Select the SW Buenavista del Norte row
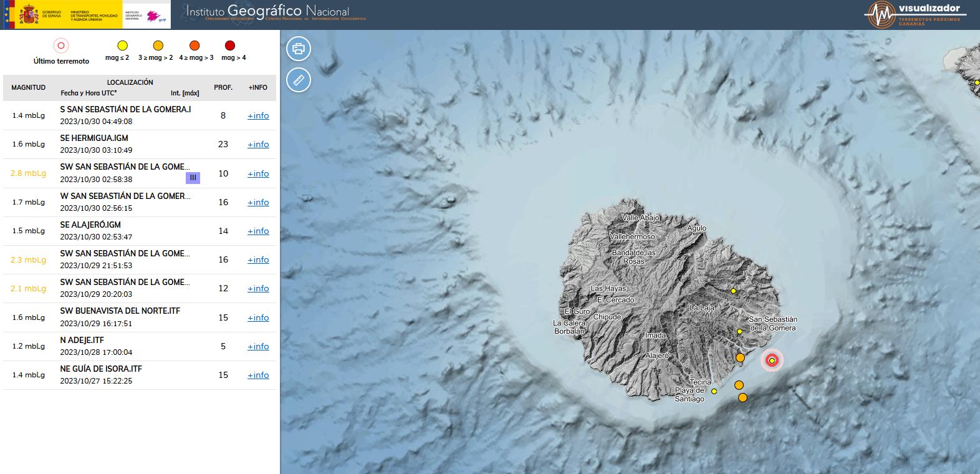The width and height of the screenshot is (980, 474). click(125, 317)
